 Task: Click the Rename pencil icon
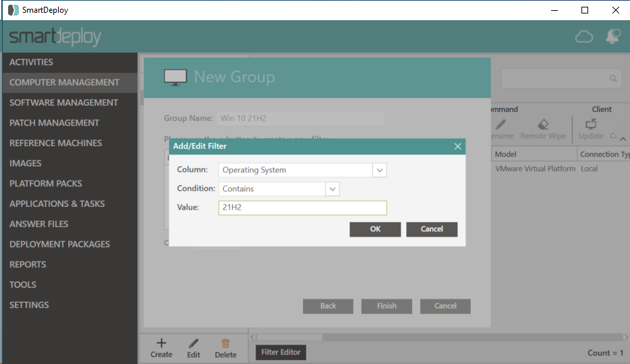[500, 125]
